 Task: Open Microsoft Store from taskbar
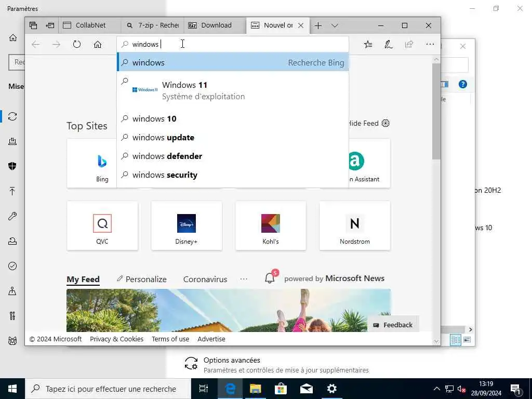click(x=281, y=389)
